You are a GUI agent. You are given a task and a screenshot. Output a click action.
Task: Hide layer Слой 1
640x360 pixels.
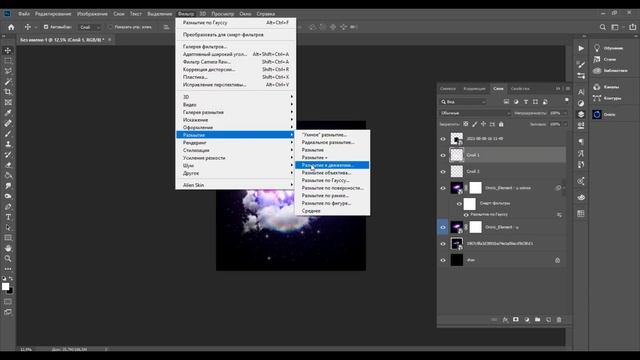pyautogui.click(x=443, y=155)
